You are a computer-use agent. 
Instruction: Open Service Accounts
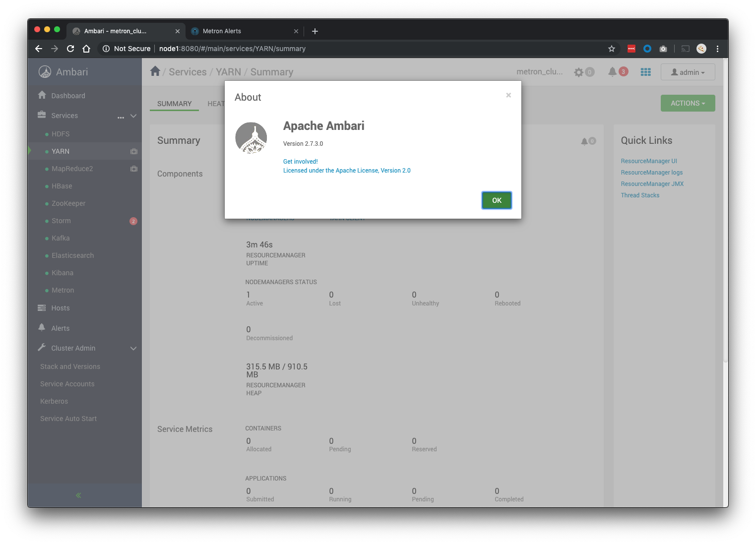click(67, 384)
